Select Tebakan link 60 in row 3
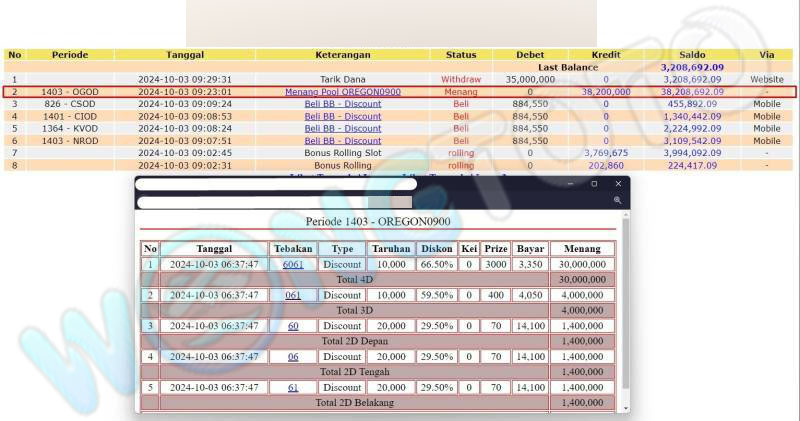 coord(293,326)
